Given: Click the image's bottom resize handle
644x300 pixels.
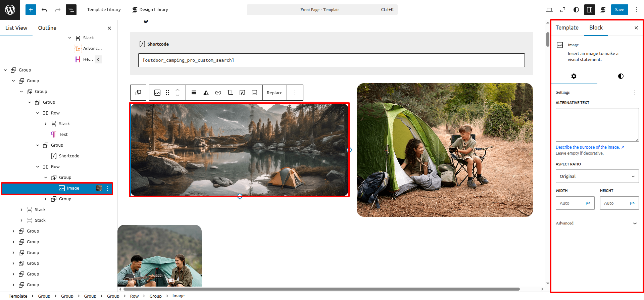Looking at the screenshot, I should click(240, 196).
